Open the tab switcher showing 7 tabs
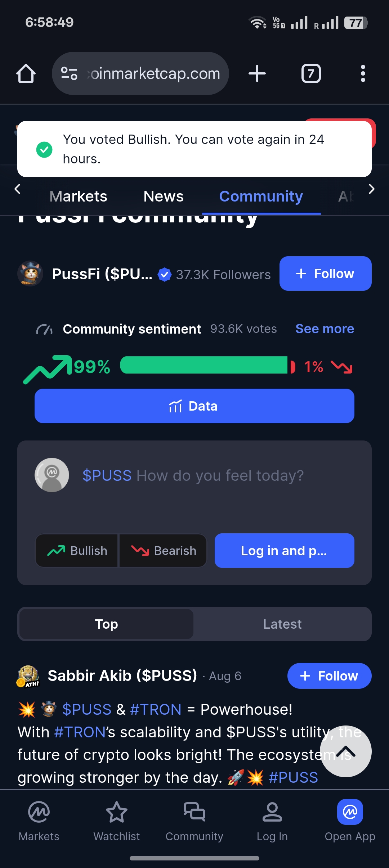This screenshot has width=389, height=868. click(x=311, y=73)
